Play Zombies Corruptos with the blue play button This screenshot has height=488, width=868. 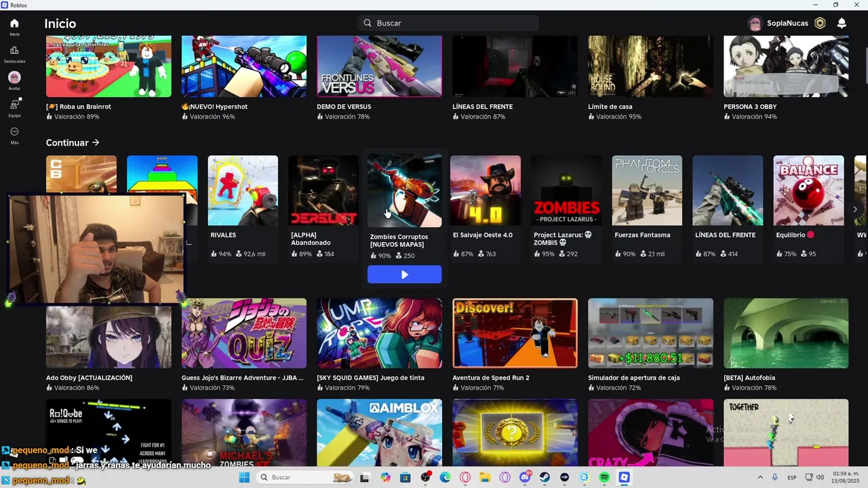(x=404, y=274)
